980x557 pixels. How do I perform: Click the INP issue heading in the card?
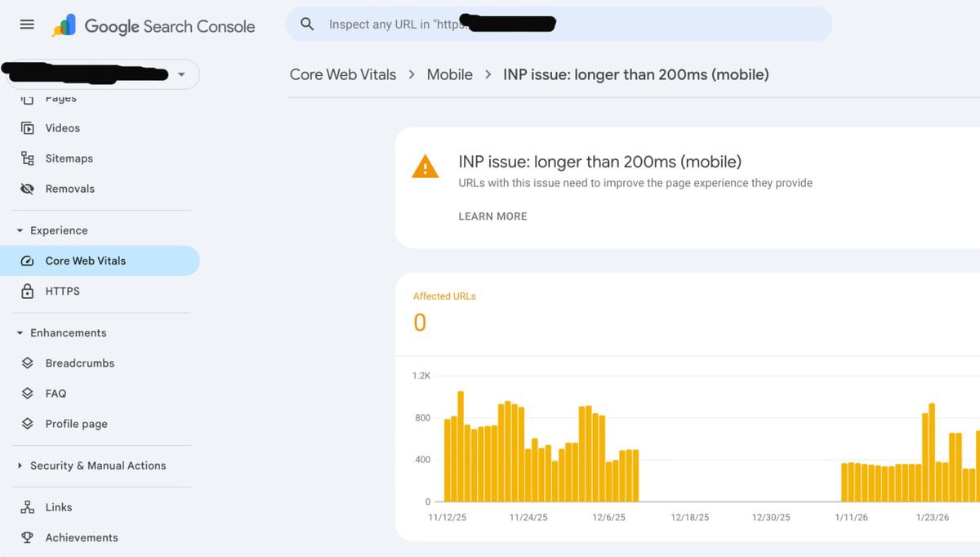click(x=600, y=162)
